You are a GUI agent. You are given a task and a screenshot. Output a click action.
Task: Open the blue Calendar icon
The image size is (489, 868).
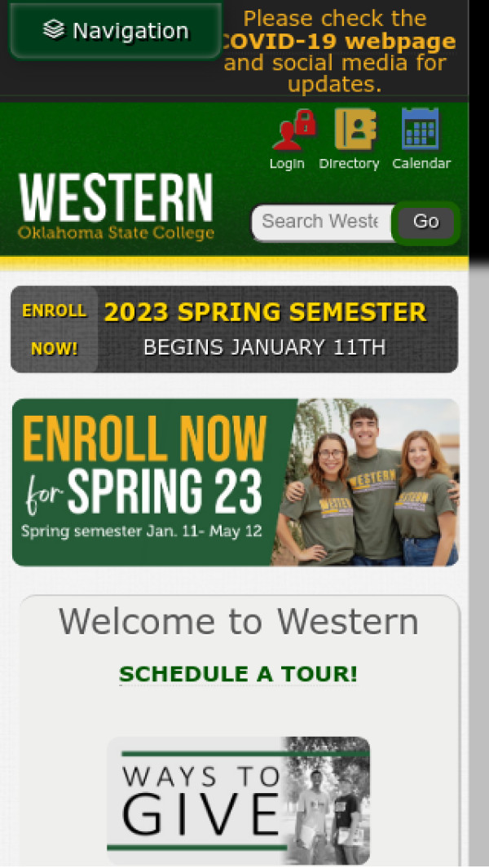pos(421,129)
